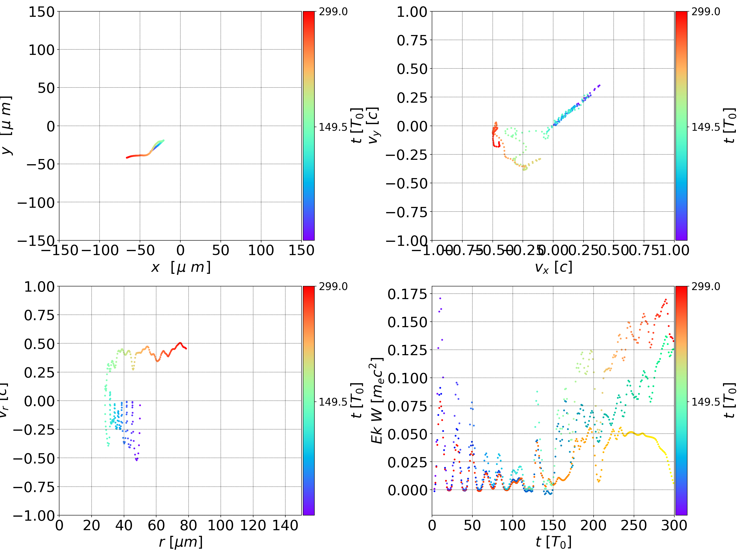Click the 299.0 label on the top-right colorbar
The image size is (741, 560).
[x=705, y=12]
